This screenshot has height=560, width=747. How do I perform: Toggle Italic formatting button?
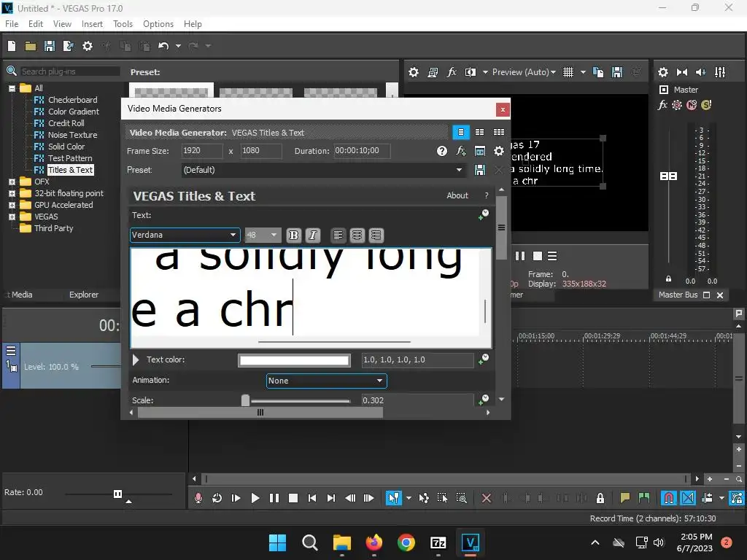(x=312, y=236)
